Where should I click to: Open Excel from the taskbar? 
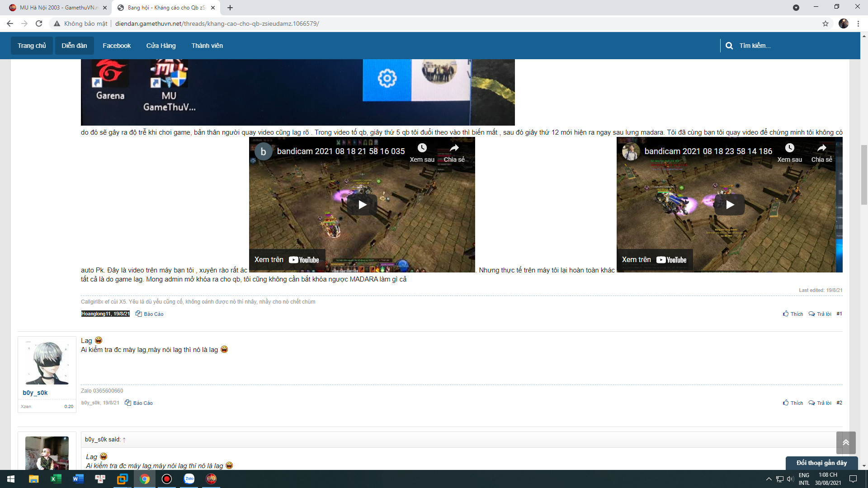click(56, 479)
